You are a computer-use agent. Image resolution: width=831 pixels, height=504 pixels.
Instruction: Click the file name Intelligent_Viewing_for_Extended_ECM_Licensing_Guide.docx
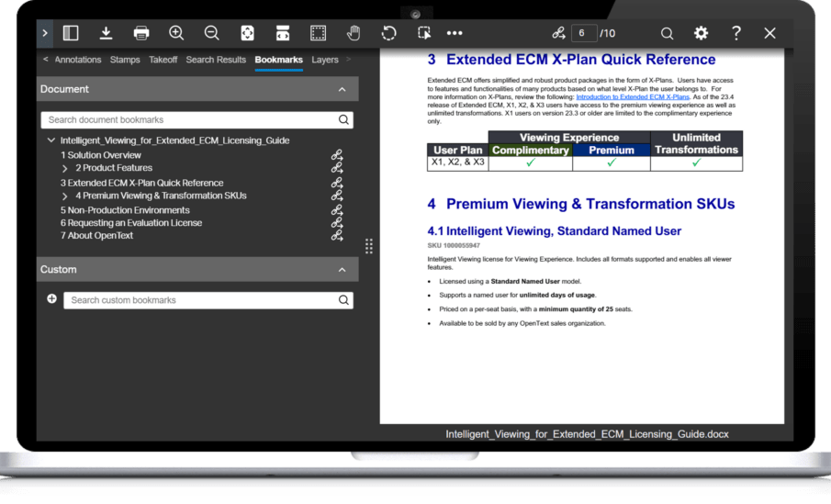587,434
